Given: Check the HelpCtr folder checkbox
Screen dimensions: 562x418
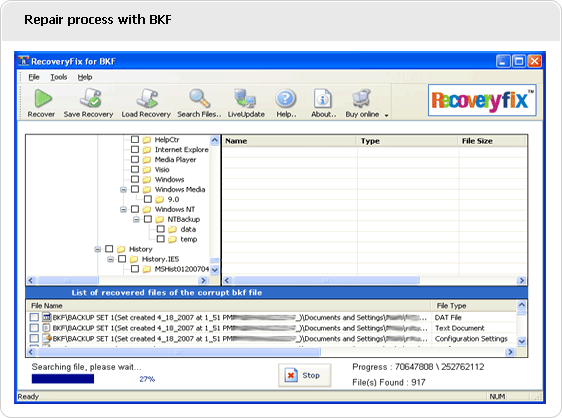Looking at the screenshot, I should (135, 139).
